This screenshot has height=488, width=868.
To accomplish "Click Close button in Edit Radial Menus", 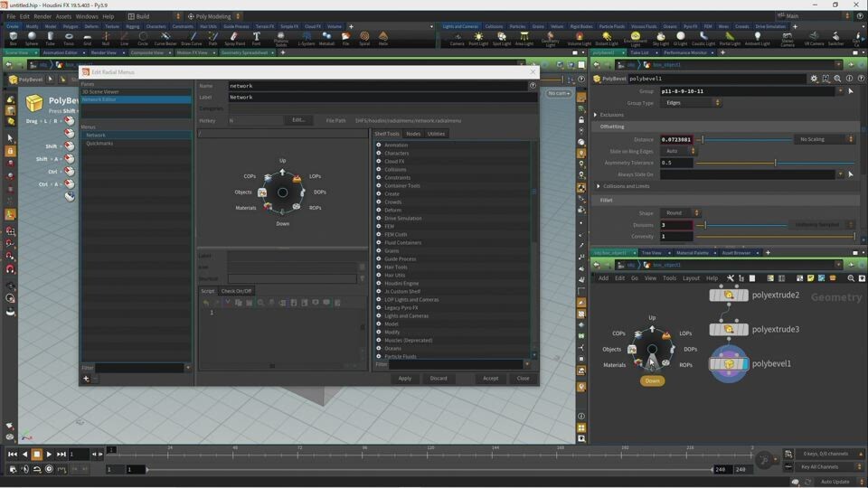I will pos(524,379).
